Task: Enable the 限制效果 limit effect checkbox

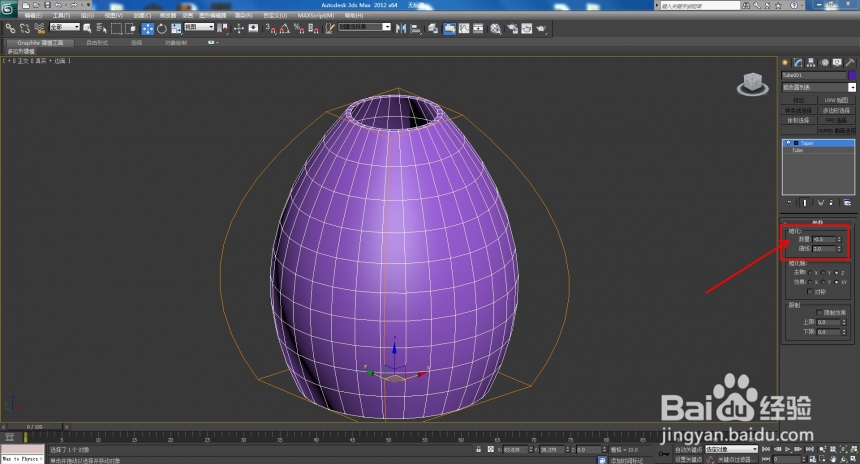Action: pos(819,313)
